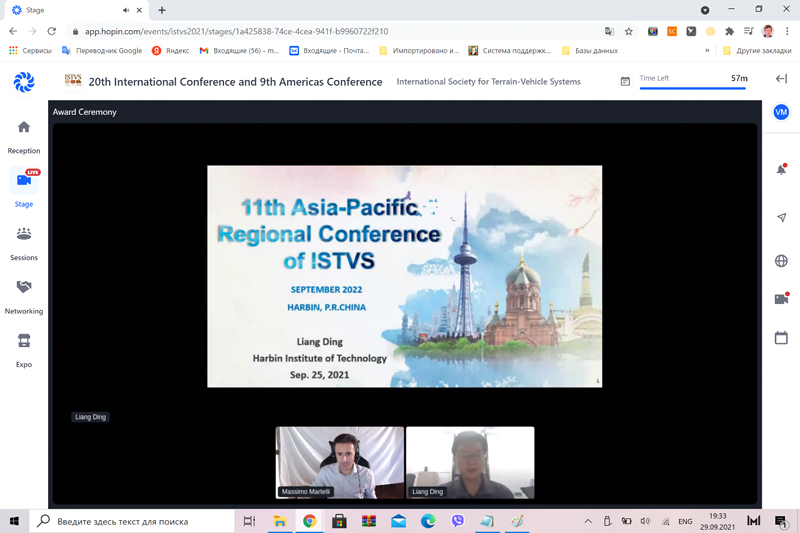Screen dimensions: 800x533
Task: Open the Mail app from the taskbar
Action: tap(398, 521)
